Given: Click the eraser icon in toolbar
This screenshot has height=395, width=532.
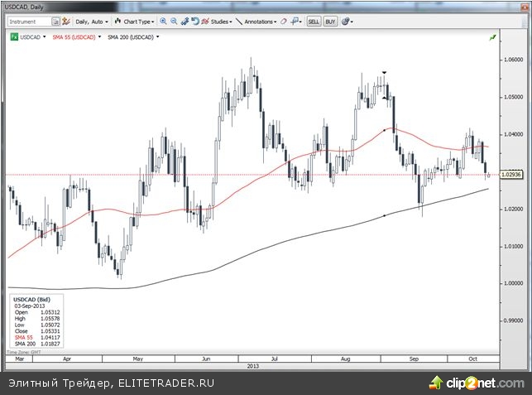Looking at the screenshot, I should pos(285,21).
